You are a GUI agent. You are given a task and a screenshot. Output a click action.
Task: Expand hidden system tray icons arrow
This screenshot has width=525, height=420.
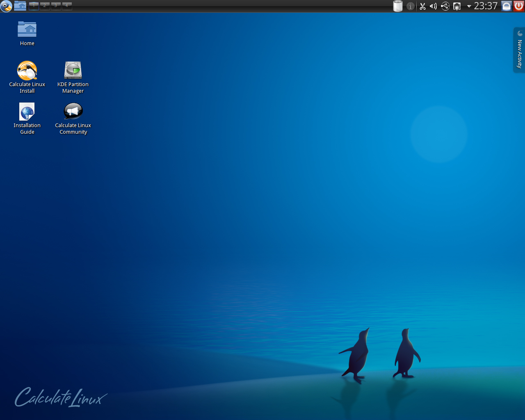pyautogui.click(x=469, y=6)
